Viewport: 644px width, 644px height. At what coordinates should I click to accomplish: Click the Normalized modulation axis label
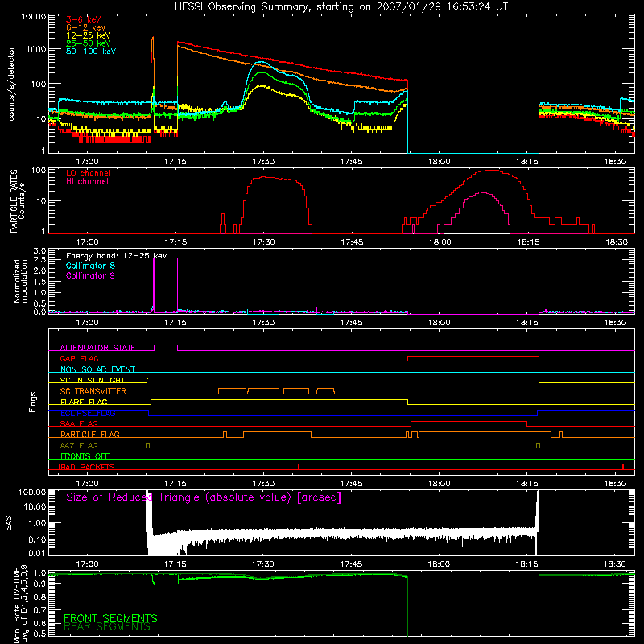point(20,281)
